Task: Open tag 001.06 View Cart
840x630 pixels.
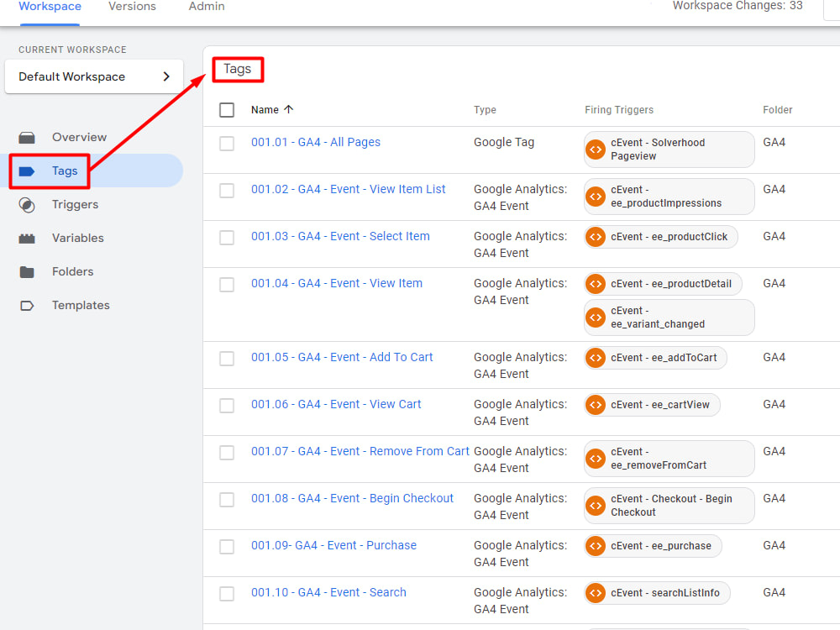Action: [336, 405]
